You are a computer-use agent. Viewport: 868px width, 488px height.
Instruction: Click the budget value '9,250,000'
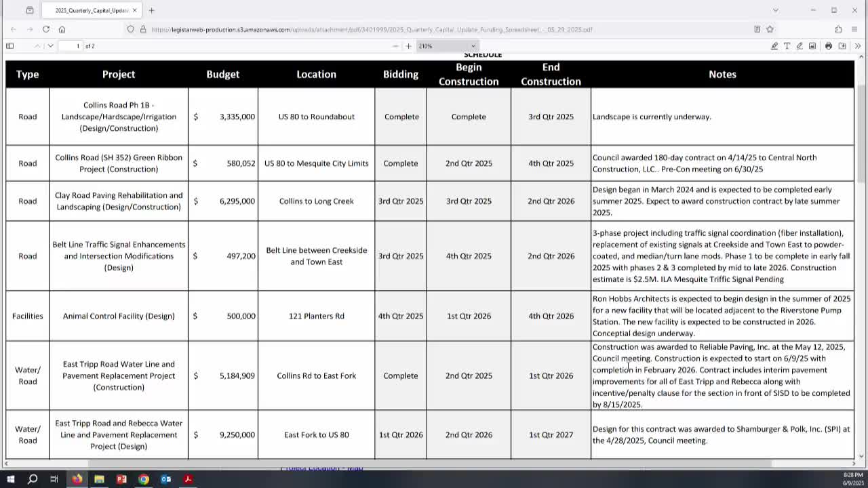point(237,434)
